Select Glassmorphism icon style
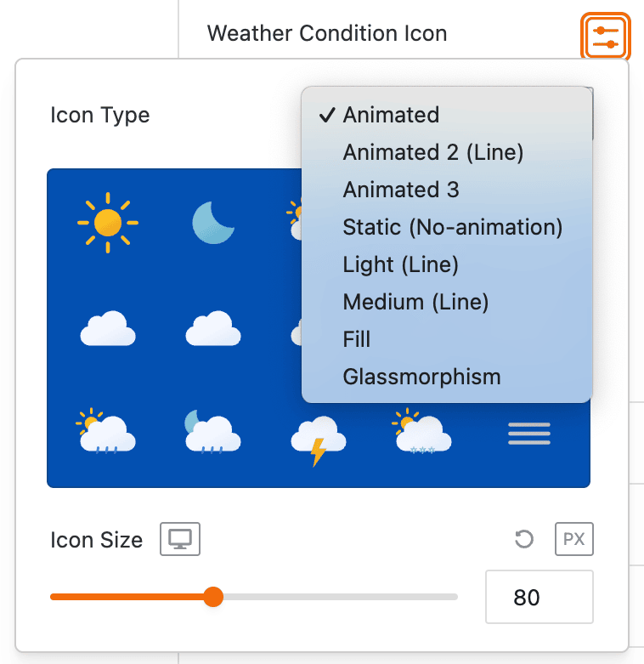 click(421, 377)
